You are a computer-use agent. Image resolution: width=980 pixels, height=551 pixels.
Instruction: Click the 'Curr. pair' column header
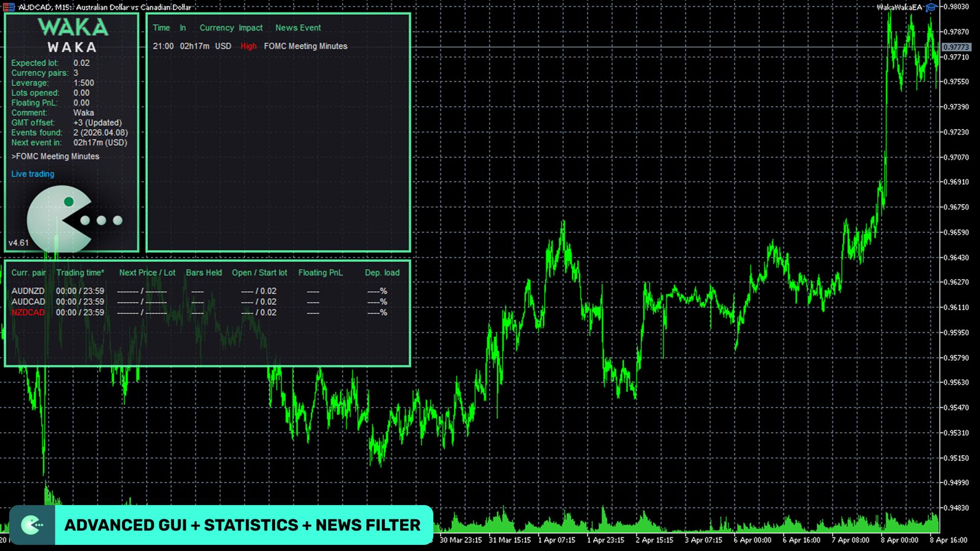pos(29,273)
